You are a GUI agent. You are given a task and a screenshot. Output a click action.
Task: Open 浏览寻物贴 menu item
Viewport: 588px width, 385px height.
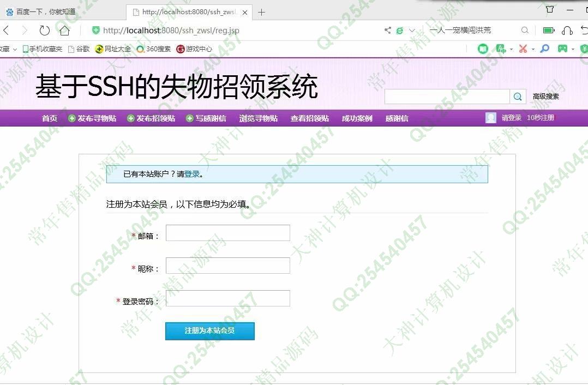(x=259, y=118)
